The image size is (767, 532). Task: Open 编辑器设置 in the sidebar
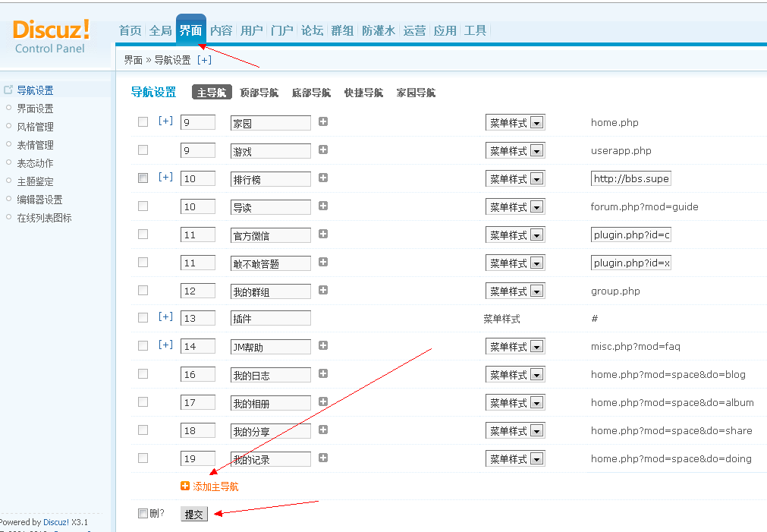pos(39,200)
